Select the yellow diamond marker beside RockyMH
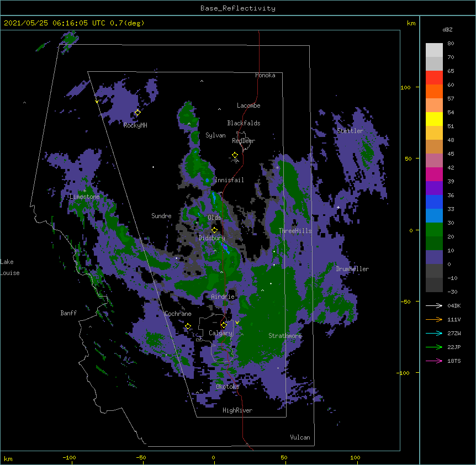The width and height of the screenshot is (476, 465). click(x=137, y=113)
